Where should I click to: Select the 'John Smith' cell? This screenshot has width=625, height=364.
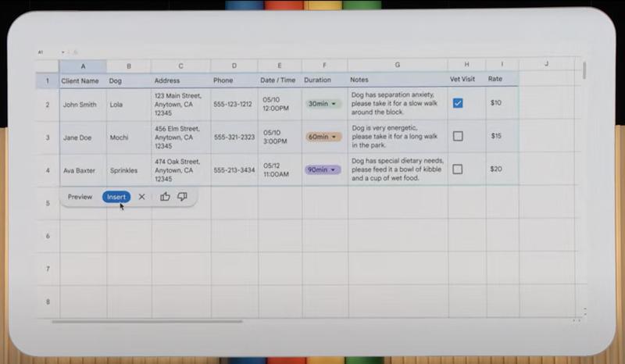[83, 105]
